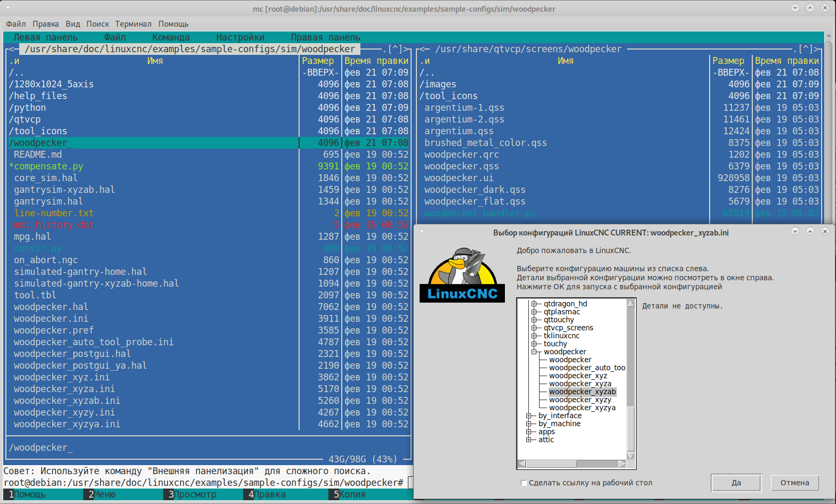
Task: Expand the by_interface tree node
Action: (528, 416)
